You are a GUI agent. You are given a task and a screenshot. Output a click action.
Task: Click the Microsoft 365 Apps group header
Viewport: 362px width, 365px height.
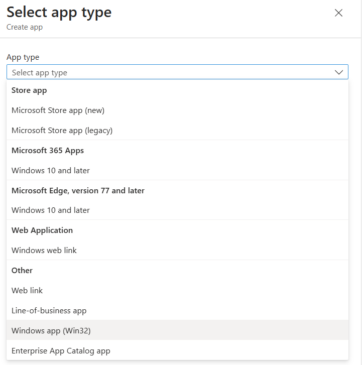pos(48,150)
